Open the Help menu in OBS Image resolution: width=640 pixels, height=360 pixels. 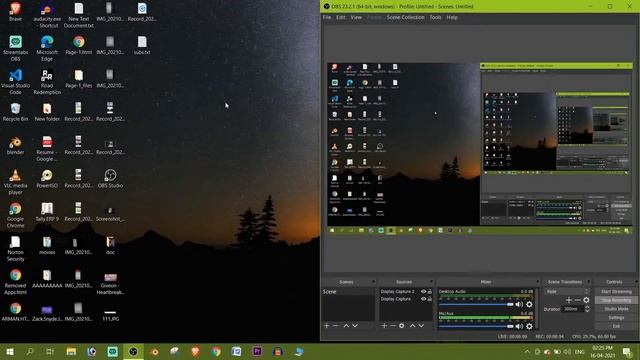point(452,18)
